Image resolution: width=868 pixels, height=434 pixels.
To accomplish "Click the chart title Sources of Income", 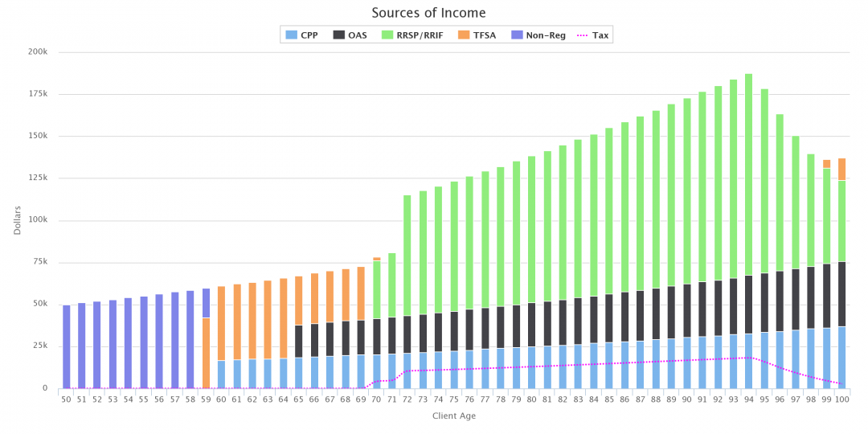I will [x=428, y=13].
